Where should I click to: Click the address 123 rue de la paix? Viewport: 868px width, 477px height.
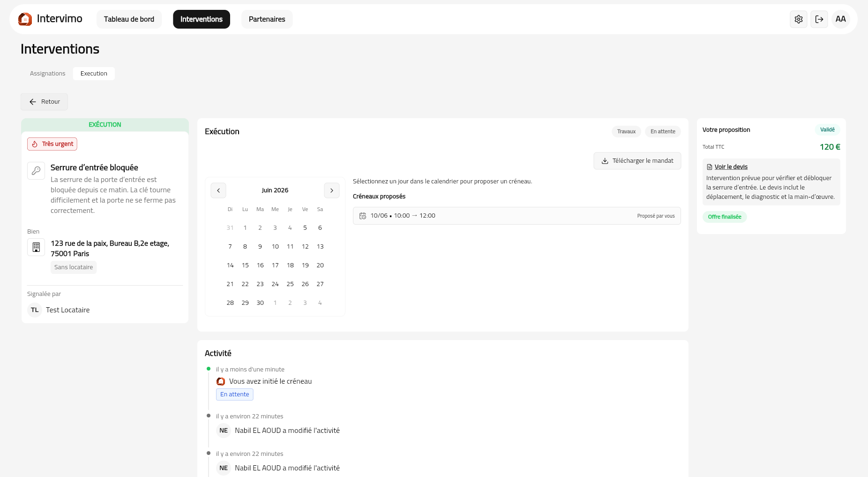click(110, 249)
